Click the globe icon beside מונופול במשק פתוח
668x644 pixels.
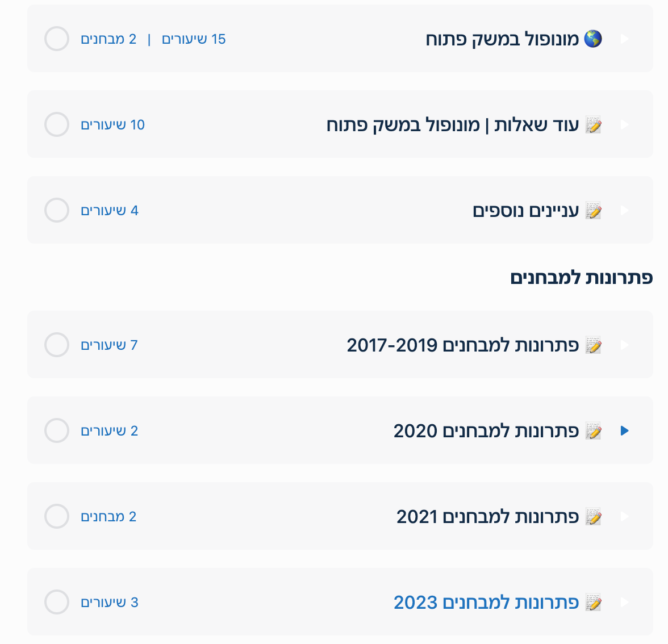coord(593,39)
